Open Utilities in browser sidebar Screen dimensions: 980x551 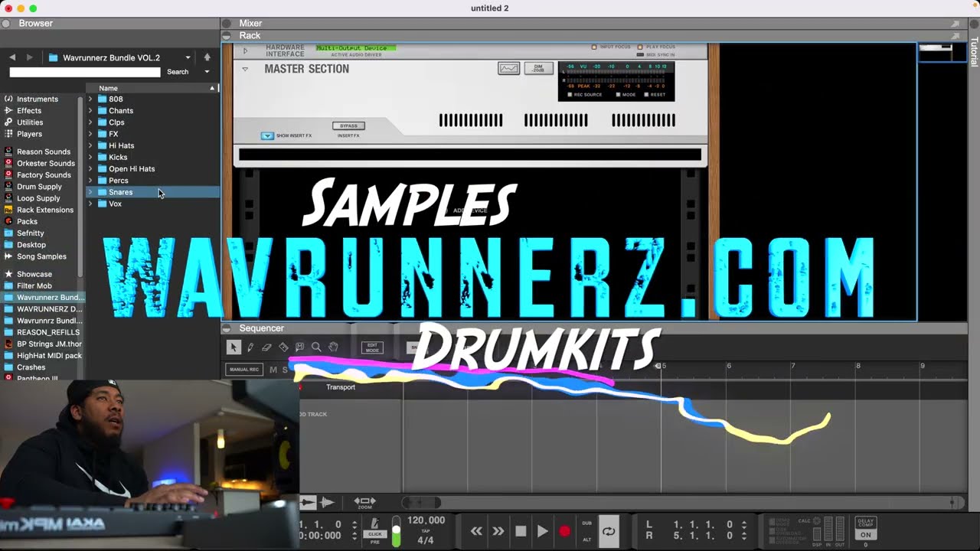pyautogui.click(x=31, y=122)
